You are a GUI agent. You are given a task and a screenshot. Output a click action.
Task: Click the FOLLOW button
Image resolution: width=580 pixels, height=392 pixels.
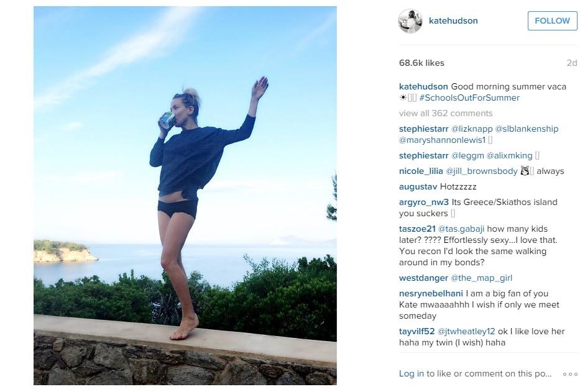(552, 21)
